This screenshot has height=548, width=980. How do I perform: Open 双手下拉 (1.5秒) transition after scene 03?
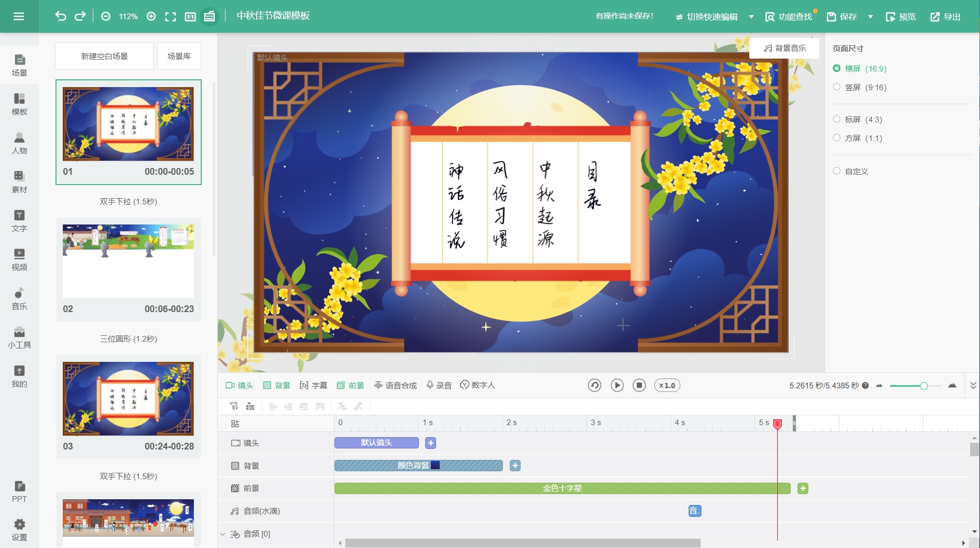[128, 476]
